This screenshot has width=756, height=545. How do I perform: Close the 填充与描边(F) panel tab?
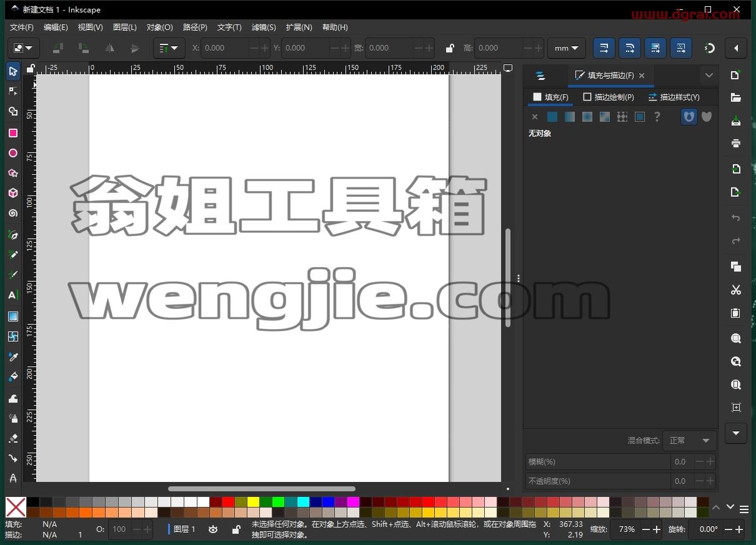click(642, 76)
